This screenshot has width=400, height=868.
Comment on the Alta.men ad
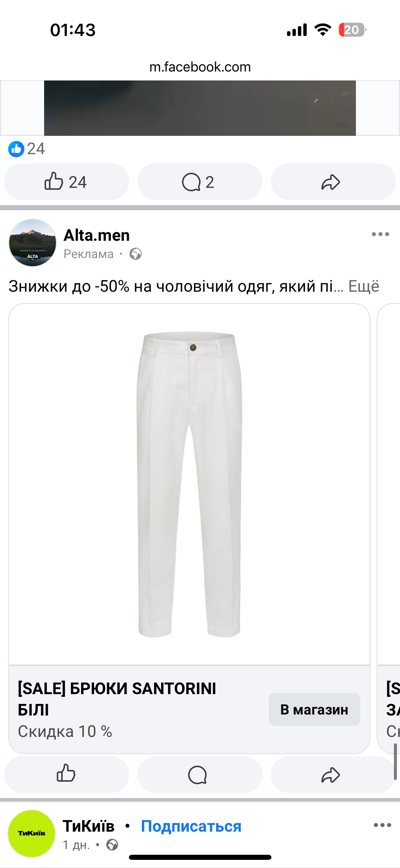pyautogui.click(x=200, y=775)
